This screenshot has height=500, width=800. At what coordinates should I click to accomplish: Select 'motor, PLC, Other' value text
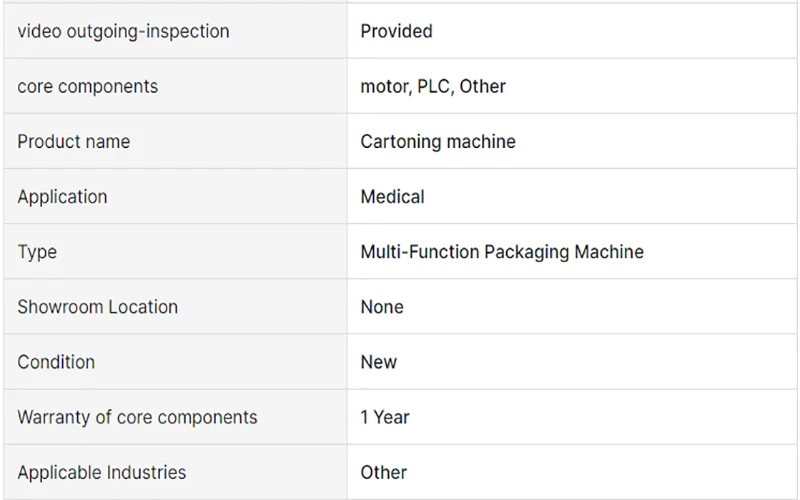pyautogui.click(x=433, y=86)
